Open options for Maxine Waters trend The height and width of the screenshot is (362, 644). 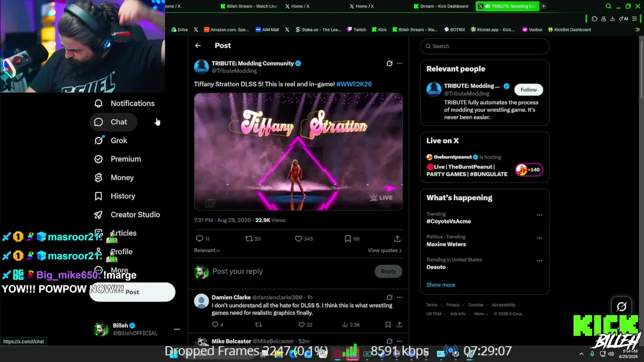539,238
